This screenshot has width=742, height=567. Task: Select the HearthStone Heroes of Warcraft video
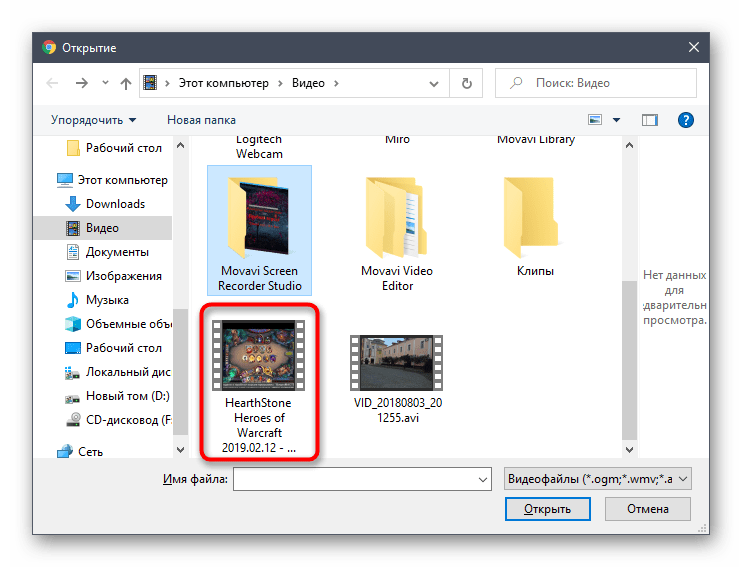click(259, 387)
